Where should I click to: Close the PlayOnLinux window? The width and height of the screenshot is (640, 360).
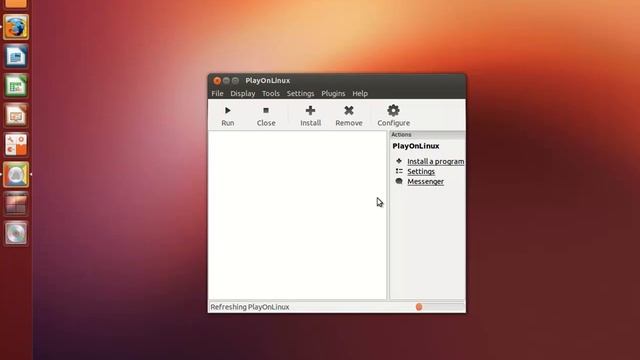[x=217, y=81]
